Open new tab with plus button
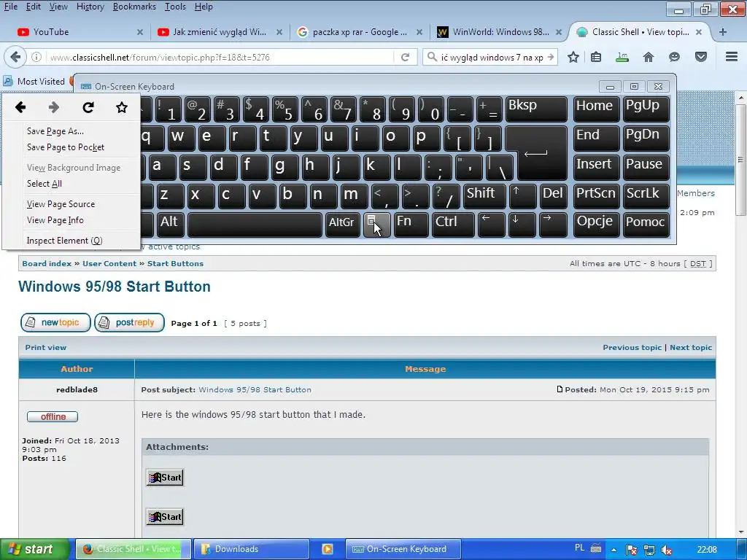 [723, 32]
